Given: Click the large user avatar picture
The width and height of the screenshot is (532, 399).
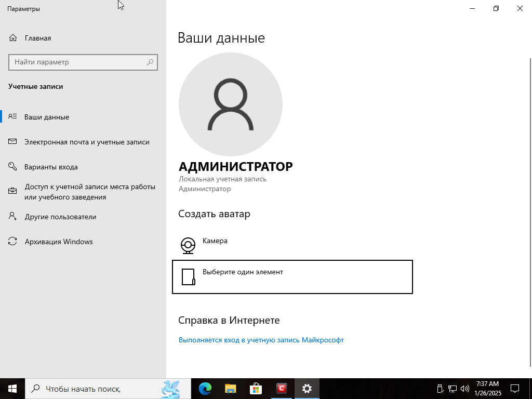Looking at the screenshot, I should coord(230,104).
